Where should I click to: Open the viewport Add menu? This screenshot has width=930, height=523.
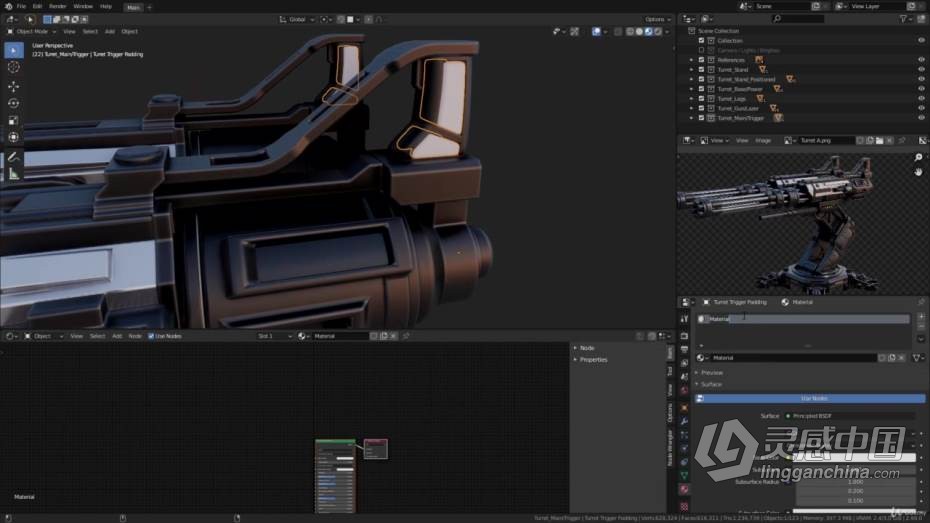click(x=110, y=31)
